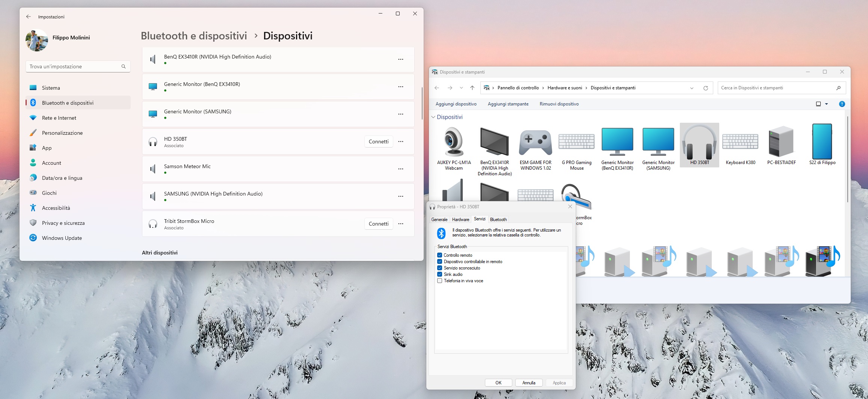Open more options for HD 350BT in Settings
This screenshot has width=868, height=399.
pos(401,142)
